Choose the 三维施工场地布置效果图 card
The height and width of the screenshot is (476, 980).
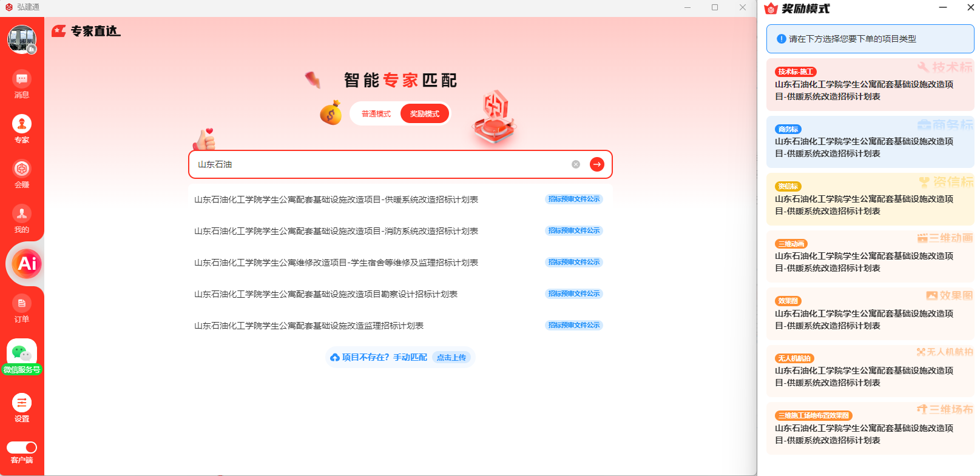click(x=870, y=428)
